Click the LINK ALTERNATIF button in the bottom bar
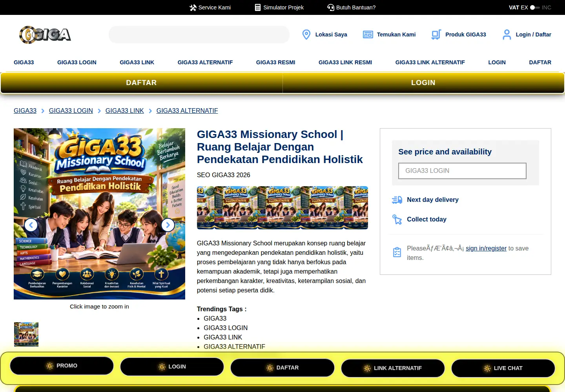565x392 pixels. (393, 368)
